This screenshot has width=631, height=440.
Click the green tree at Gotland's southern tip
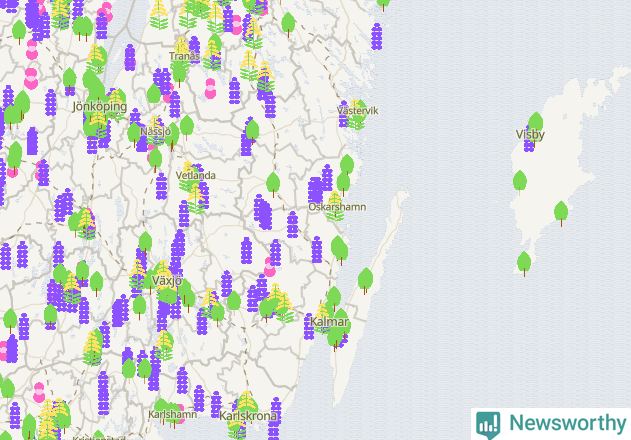(524, 264)
